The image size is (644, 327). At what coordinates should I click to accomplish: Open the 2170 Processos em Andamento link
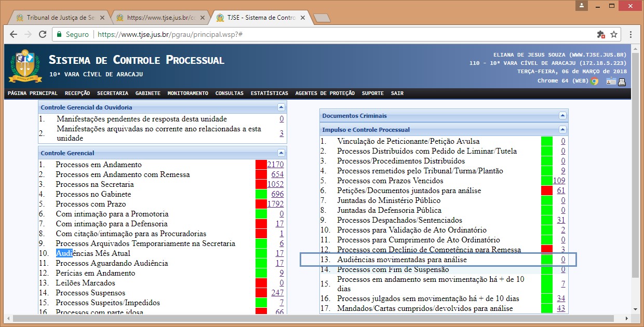click(275, 165)
